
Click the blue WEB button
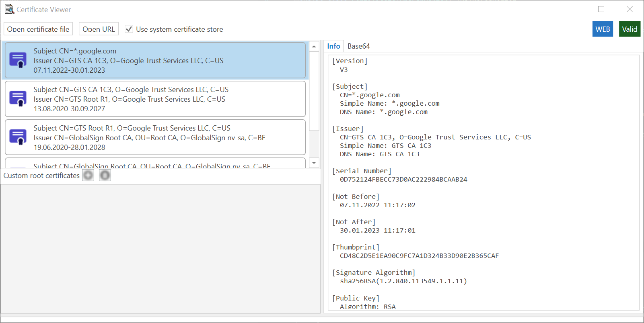(603, 29)
